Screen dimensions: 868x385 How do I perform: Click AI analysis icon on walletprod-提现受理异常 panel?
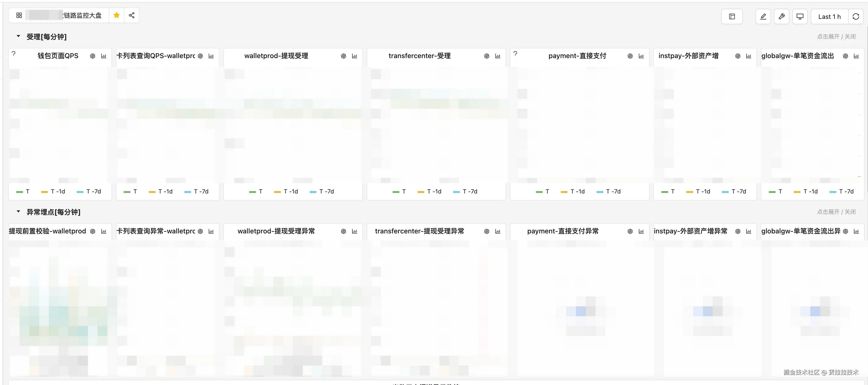coord(343,231)
